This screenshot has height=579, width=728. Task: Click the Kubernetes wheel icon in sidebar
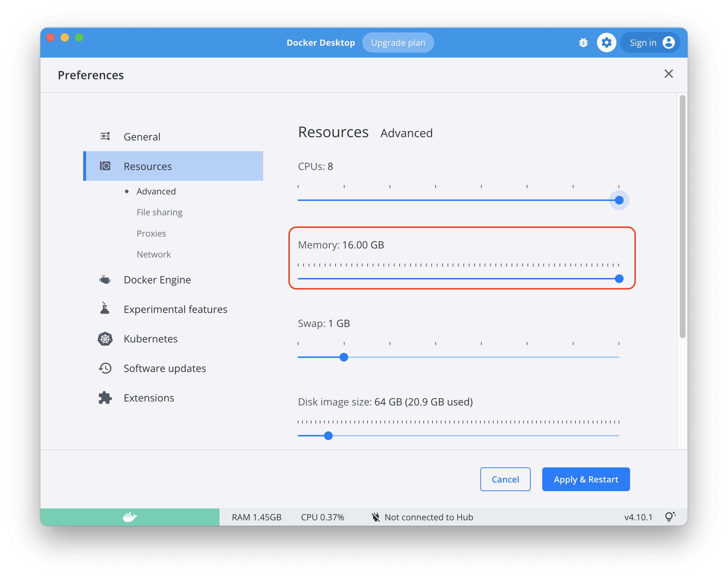104,338
